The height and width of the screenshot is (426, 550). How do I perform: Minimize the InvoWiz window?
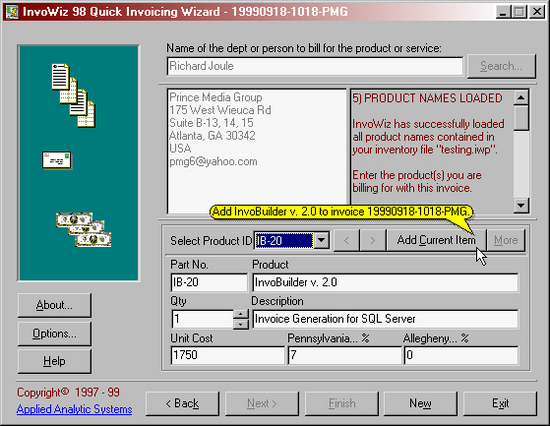[503, 12]
